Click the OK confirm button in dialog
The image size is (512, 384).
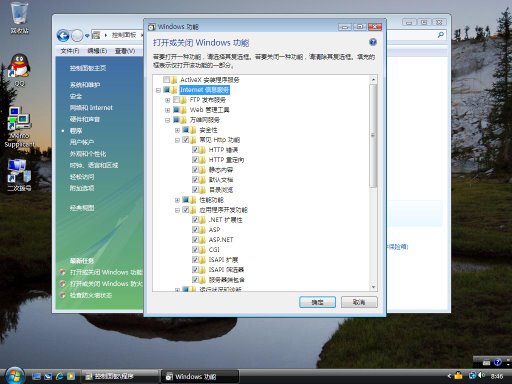[317, 302]
